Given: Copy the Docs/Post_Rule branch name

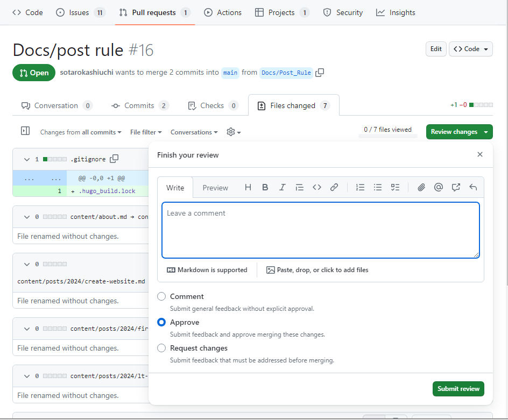Looking at the screenshot, I should [320, 73].
